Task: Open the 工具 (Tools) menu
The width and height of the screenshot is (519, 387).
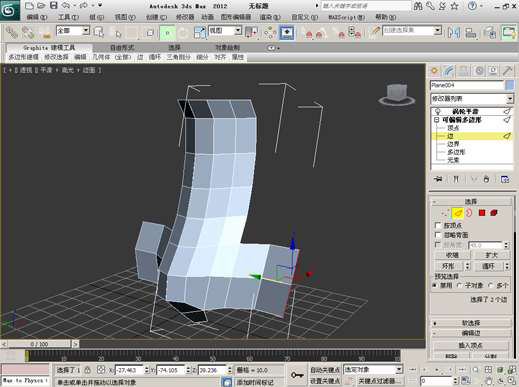Action: pos(68,17)
